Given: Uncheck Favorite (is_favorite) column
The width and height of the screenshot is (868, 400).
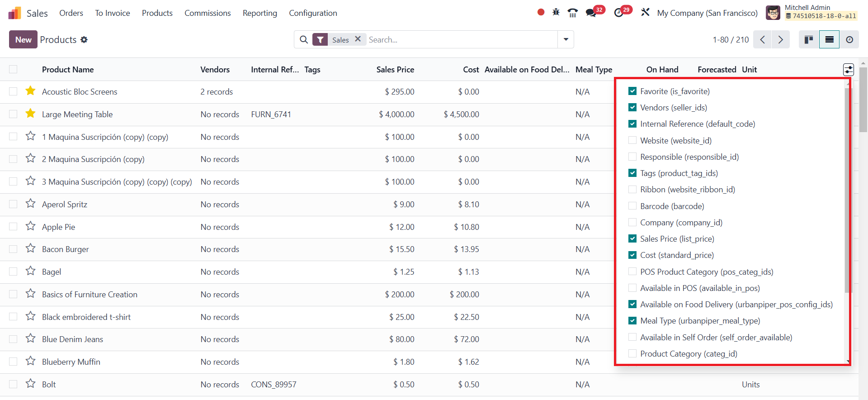Looking at the screenshot, I should [x=632, y=91].
